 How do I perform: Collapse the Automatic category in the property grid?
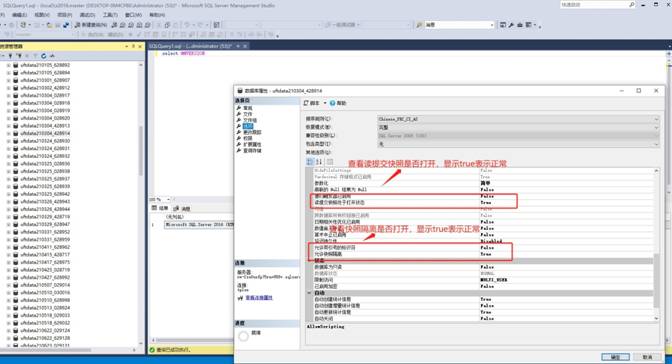(309, 293)
